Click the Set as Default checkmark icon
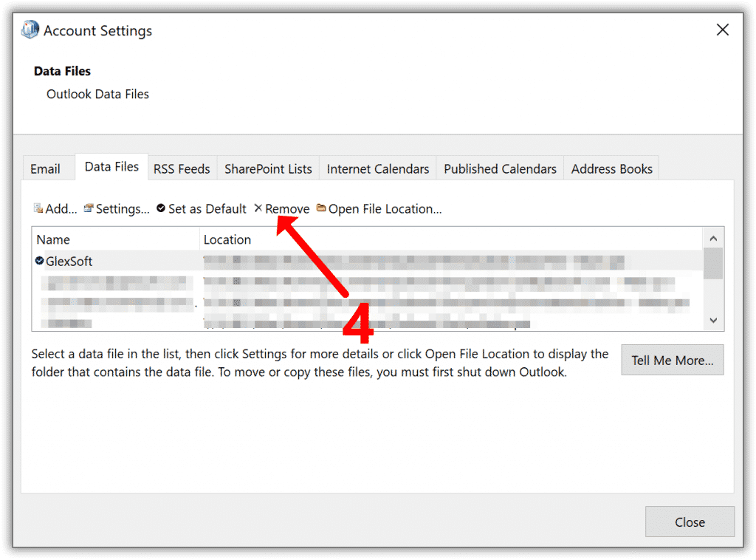This screenshot has width=756, height=560. (161, 209)
